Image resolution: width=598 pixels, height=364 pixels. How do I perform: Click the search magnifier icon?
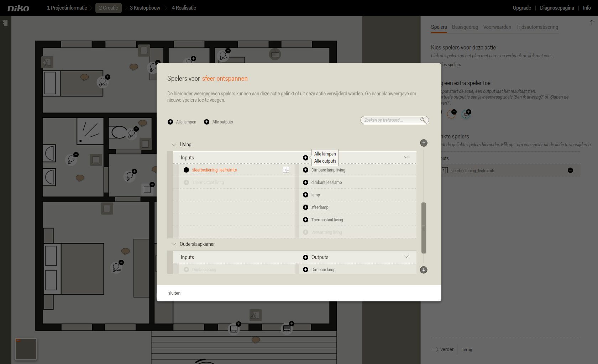click(x=423, y=120)
